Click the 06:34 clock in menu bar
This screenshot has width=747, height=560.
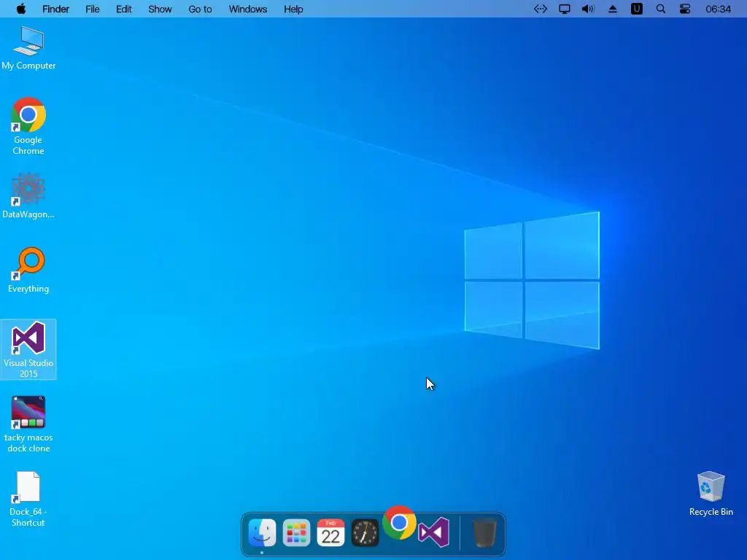pos(718,9)
